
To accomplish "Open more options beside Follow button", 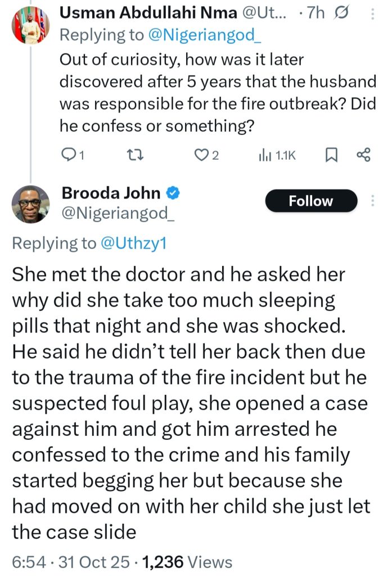I will tap(372, 201).
